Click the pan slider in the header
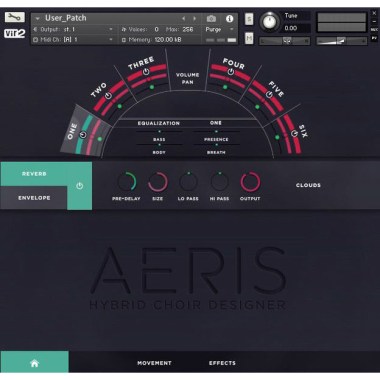 [285, 41]
